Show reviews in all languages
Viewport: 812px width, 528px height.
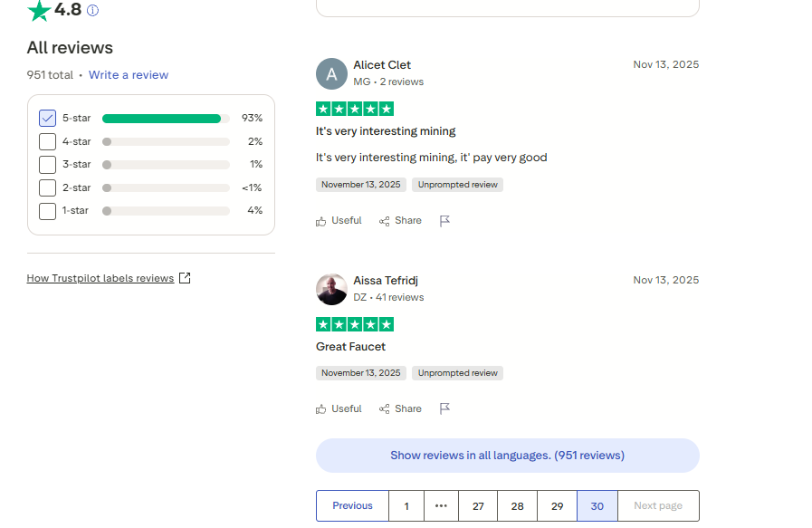(x=507, y=456)
